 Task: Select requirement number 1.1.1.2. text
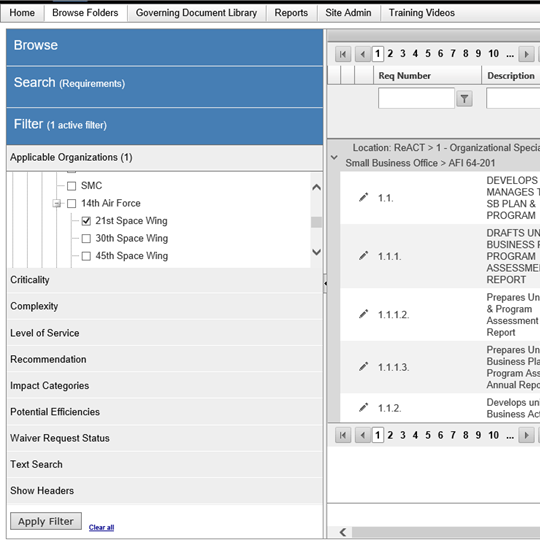pyautogui.click(x=393, y=315)
